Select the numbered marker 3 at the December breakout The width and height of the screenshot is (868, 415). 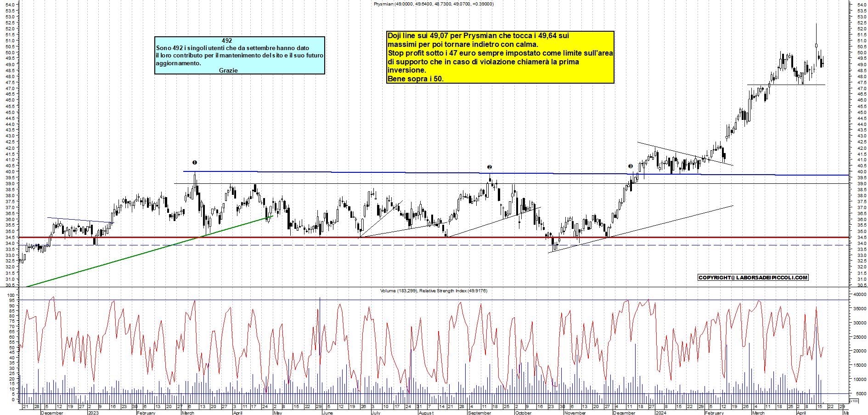coord(631,166)
